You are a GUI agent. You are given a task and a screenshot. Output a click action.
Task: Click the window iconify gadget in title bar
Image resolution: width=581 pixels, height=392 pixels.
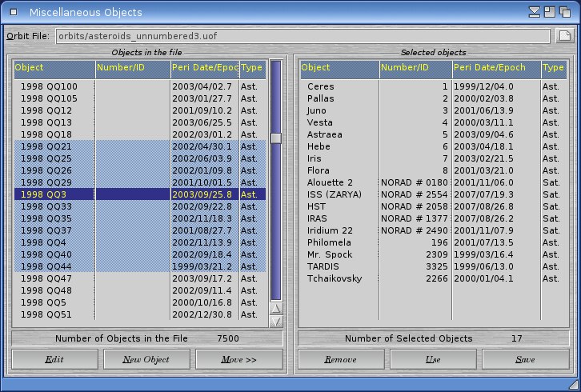pyautogui.click(x=535, y=12)
